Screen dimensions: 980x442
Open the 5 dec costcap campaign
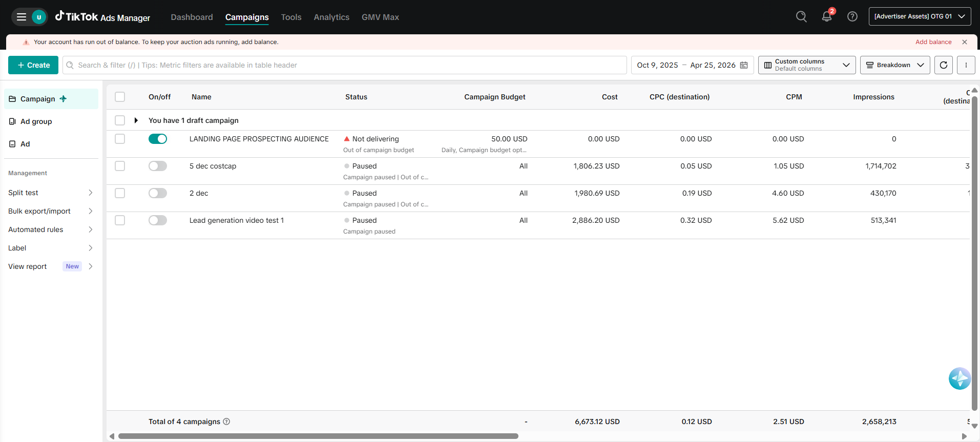pos(213,166)
